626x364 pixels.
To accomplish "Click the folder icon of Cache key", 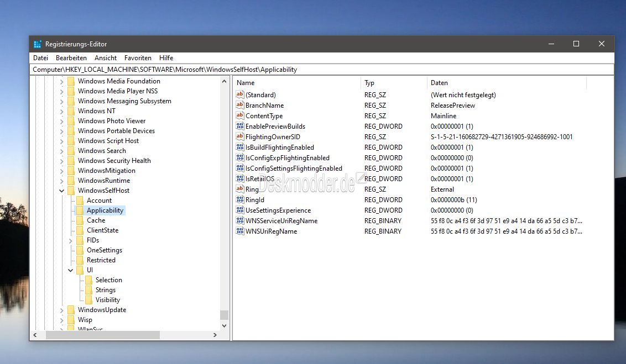I will coord(80,220).
